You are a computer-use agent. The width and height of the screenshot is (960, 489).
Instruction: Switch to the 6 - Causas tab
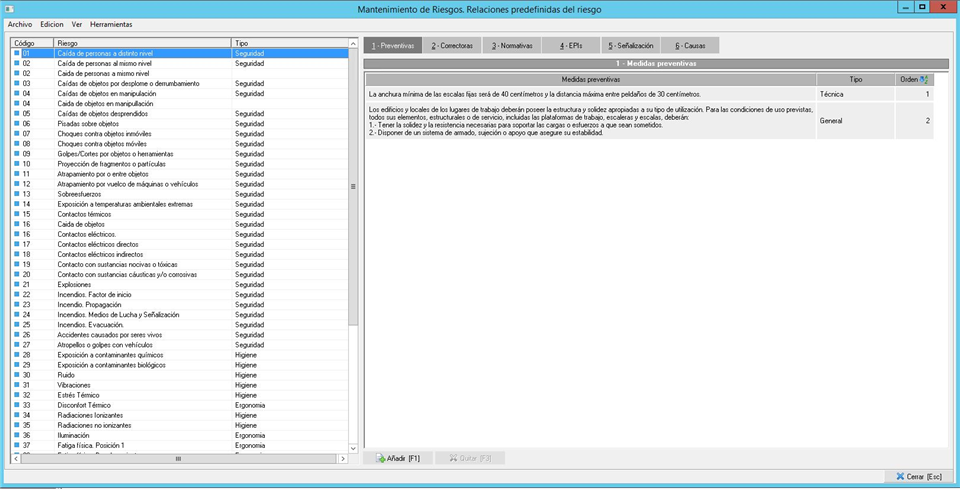click(x=690, y=45)
